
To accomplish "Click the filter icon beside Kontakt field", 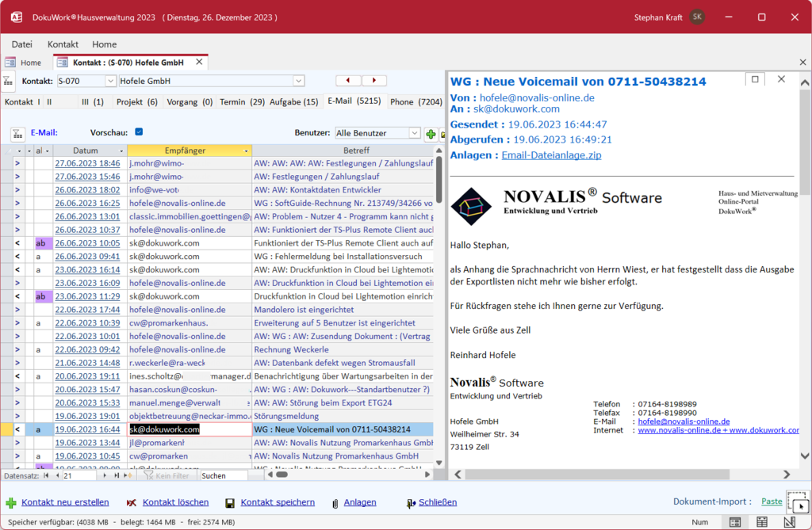I will 8,81.
